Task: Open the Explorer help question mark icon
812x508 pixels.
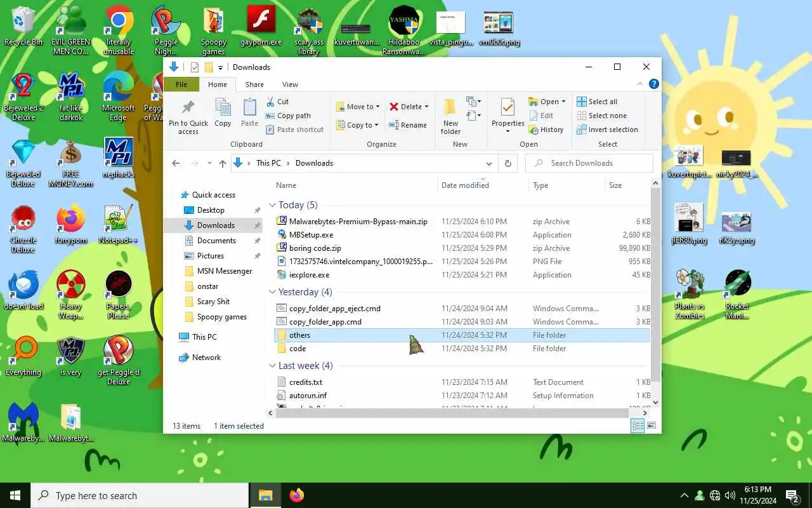Action: point(653,84)
